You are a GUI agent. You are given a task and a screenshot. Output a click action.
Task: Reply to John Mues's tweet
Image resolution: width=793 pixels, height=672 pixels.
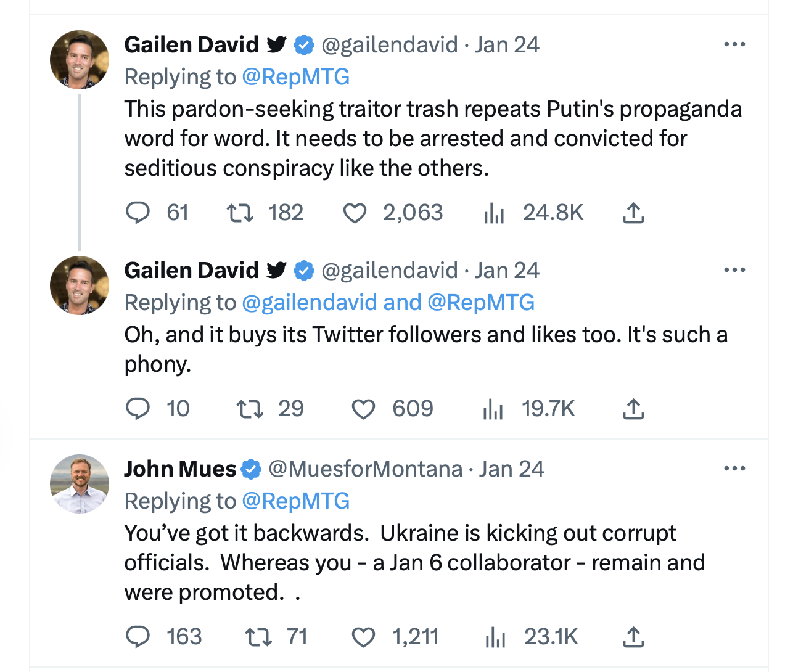click(x=138, y=637)
